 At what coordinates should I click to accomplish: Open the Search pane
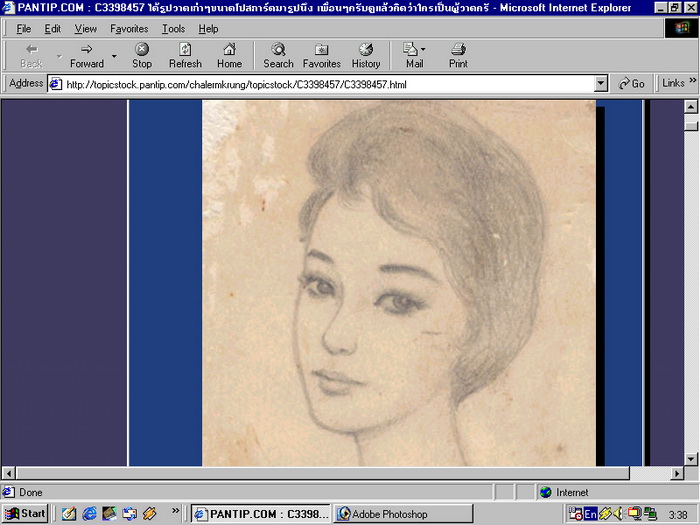point(278,55)
